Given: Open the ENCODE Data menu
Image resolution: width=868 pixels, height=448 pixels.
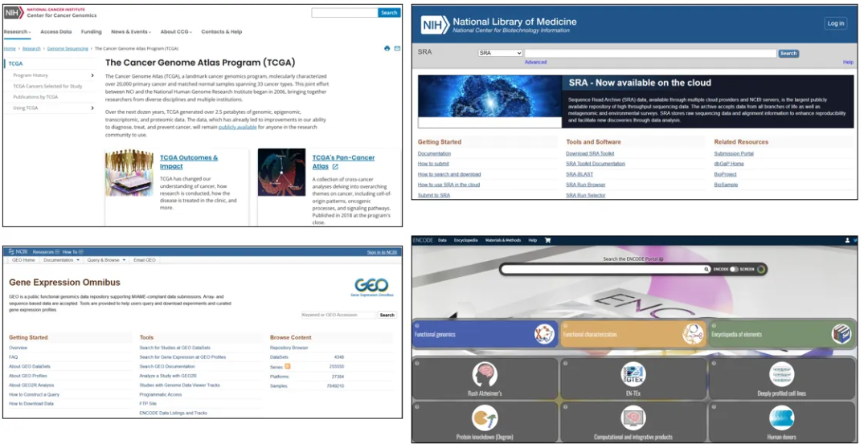Looking at the screenshot, I should coord(442,241).
